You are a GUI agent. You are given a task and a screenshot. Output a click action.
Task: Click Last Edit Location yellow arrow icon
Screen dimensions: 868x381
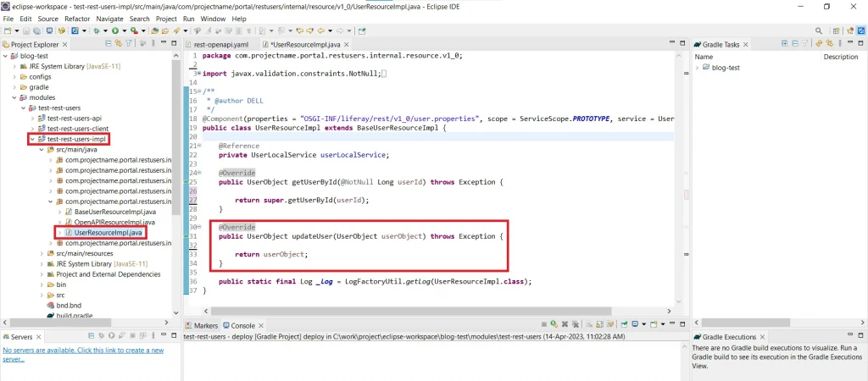299,31
